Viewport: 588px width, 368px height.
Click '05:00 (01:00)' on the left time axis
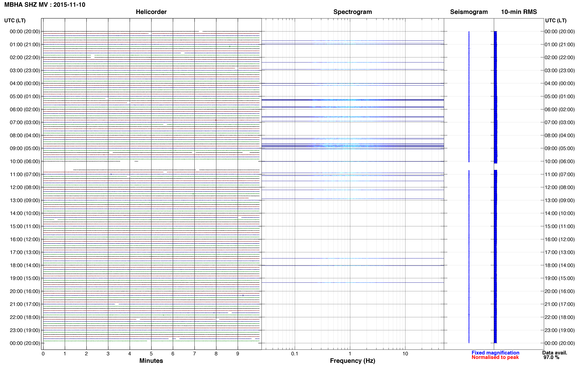pyautogui.click(x=25, y=96)
